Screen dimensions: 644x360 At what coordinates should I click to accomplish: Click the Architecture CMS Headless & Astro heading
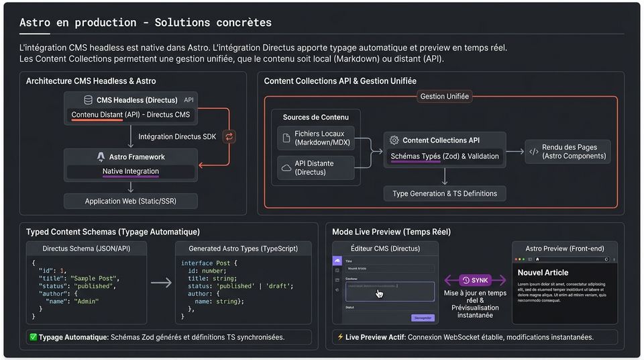tap(91, 81)
